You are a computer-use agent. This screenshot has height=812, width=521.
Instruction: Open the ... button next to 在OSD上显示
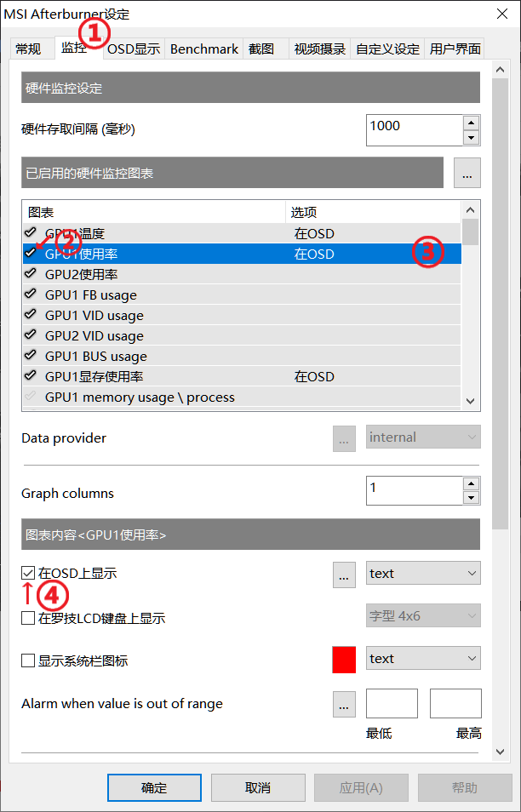[x=344, y=575]
